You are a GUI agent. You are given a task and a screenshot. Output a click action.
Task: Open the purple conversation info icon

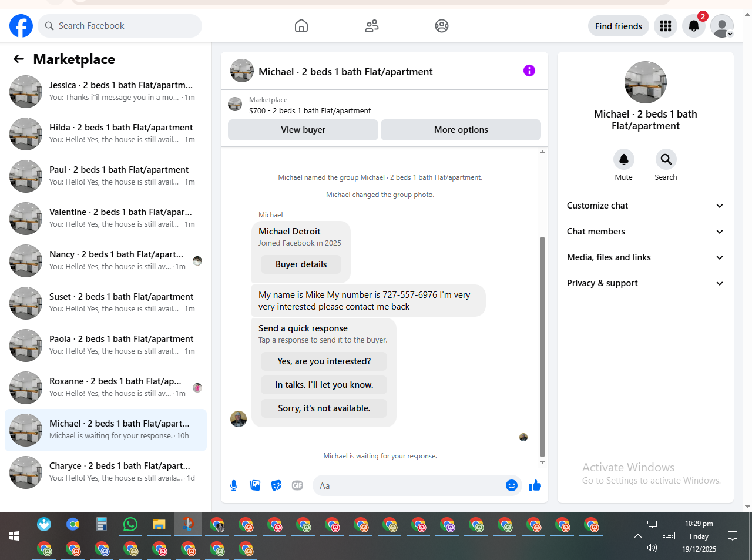(x=529, y=71)
